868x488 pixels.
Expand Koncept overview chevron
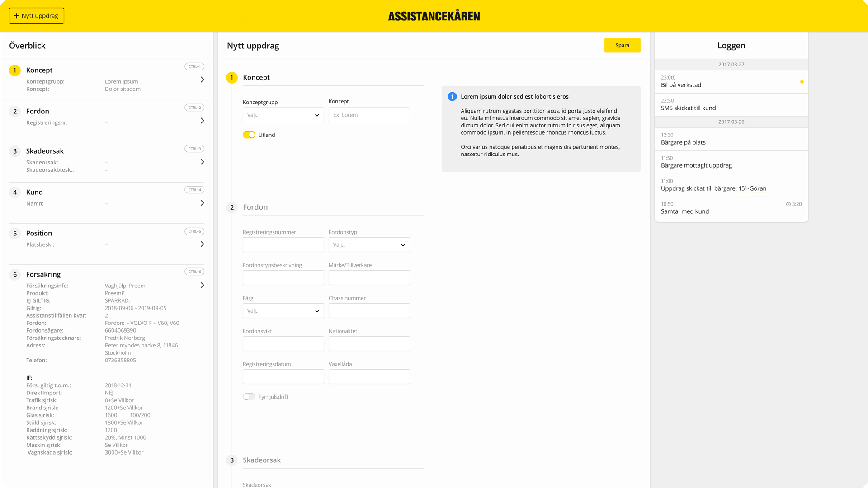coord(202,80)
